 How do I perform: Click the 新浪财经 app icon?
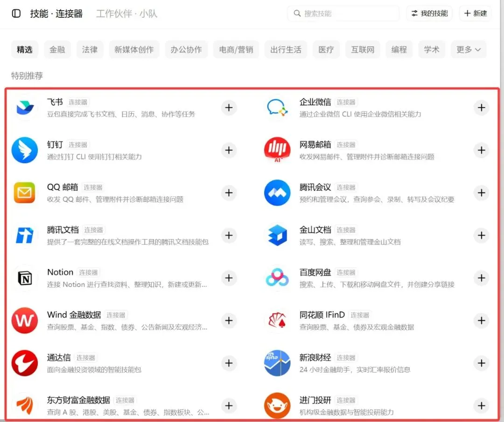[x=277, y=363]
